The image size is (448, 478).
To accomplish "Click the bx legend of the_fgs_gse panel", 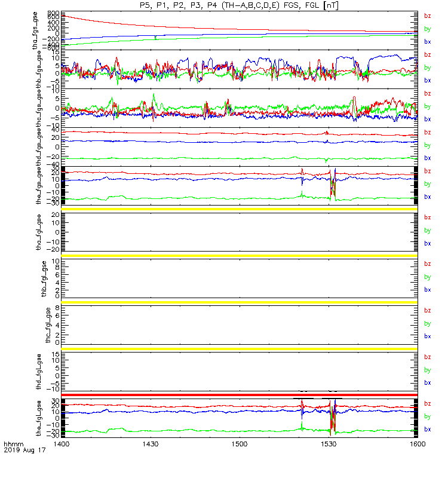I will 428,197.
